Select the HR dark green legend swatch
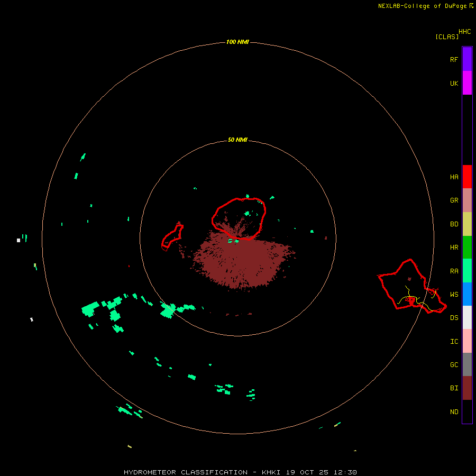Screen dimensions: 476x476 pyautogui.click(x=467, y=248)
